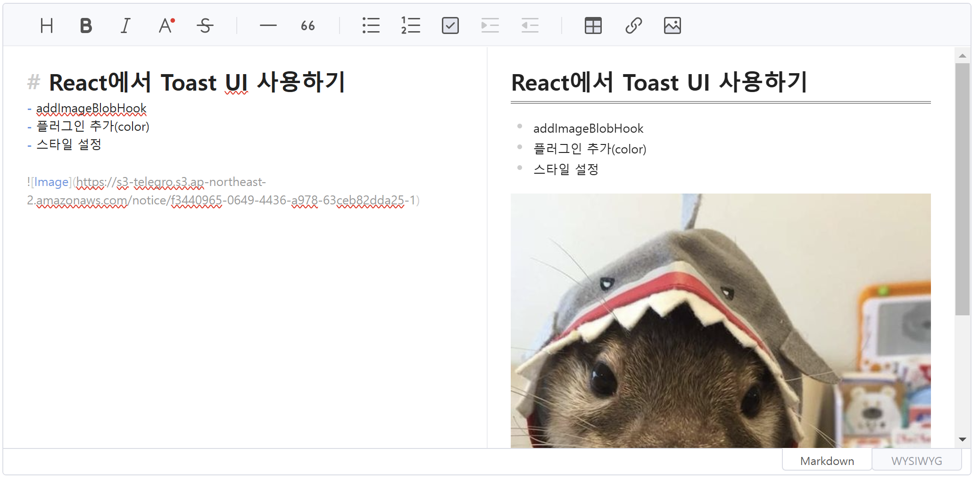Create an ordered numbered list
The height and width of the screenshot is (490, 980).
pos(411,25)
